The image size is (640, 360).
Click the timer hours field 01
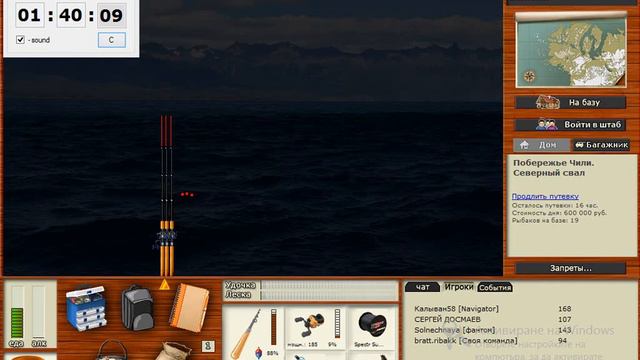coord(29,15)
